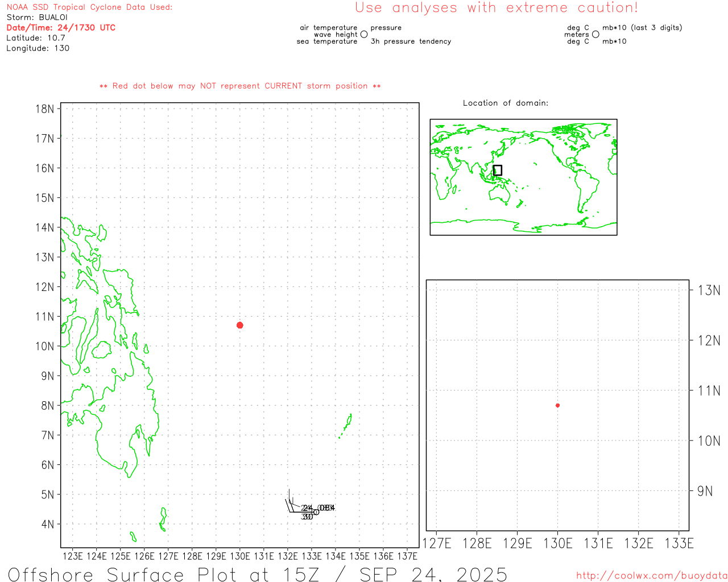Click the 130E longitude label on main map
Image resolution: width=728 pixels, height=582 pixels.
tap(239, 556)
